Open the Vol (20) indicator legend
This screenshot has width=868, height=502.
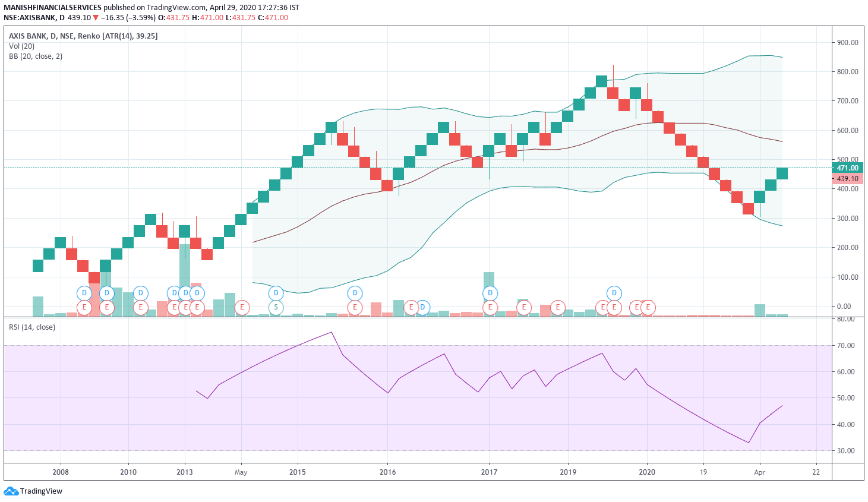22,46
